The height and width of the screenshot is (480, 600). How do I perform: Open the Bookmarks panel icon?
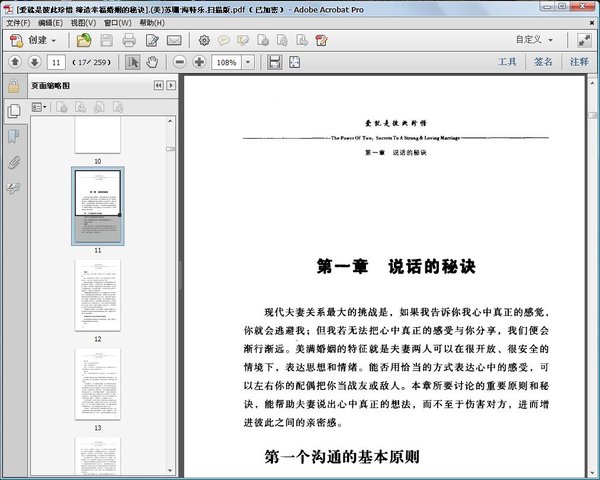[x=13, y=136]
